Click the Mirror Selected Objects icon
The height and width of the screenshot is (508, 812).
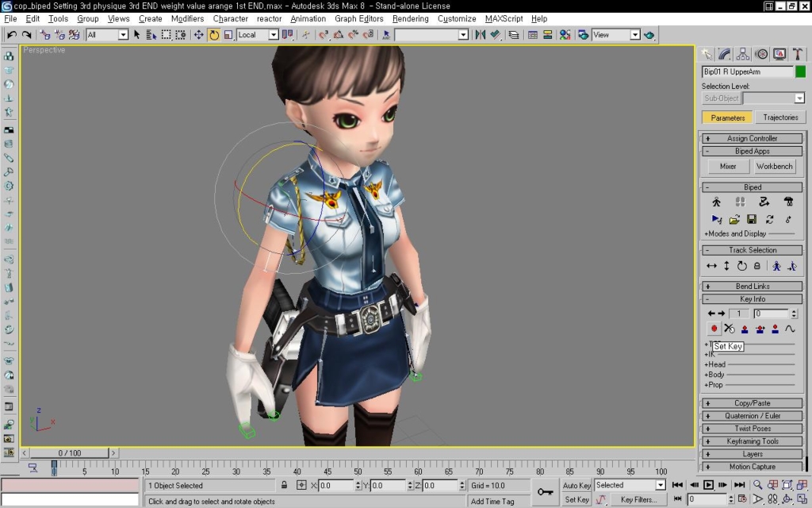481,35
